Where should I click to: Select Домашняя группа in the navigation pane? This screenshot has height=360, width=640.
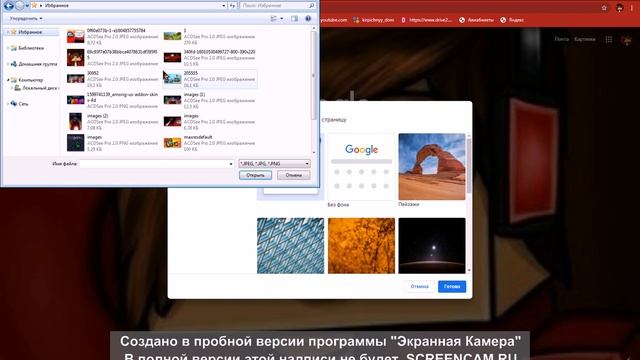[37, 64]
